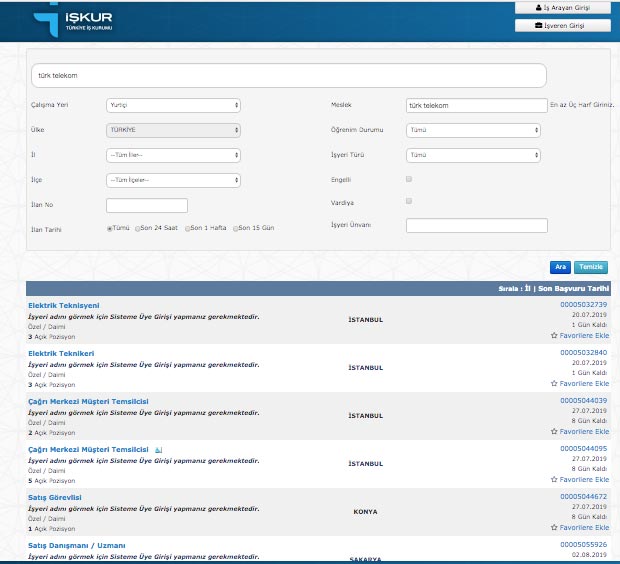Choose the Son 1 Hafta radio option

point(186,229)
